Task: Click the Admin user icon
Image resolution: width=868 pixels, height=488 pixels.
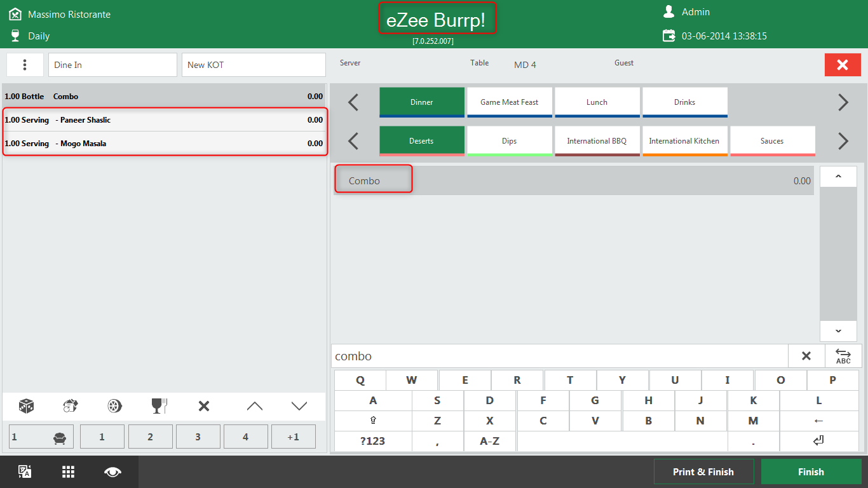Action: 668,11
